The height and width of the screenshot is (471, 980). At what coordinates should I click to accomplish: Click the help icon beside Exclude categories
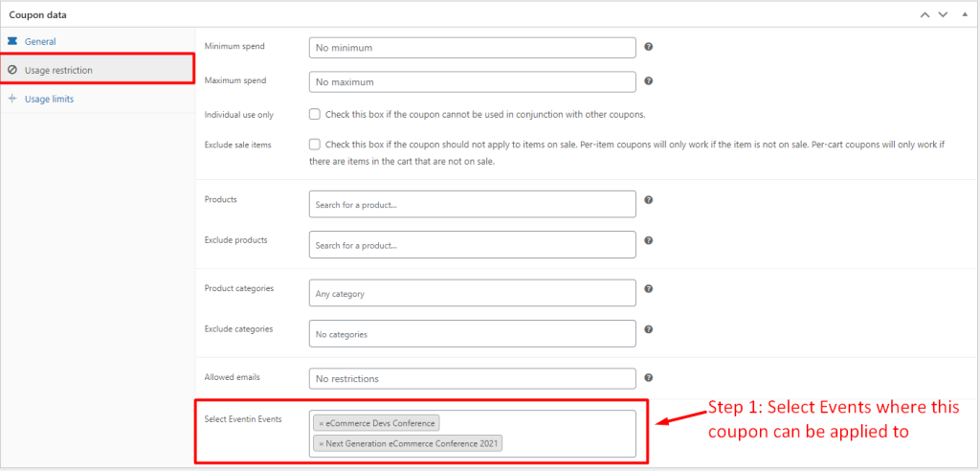tap(649, 329)
